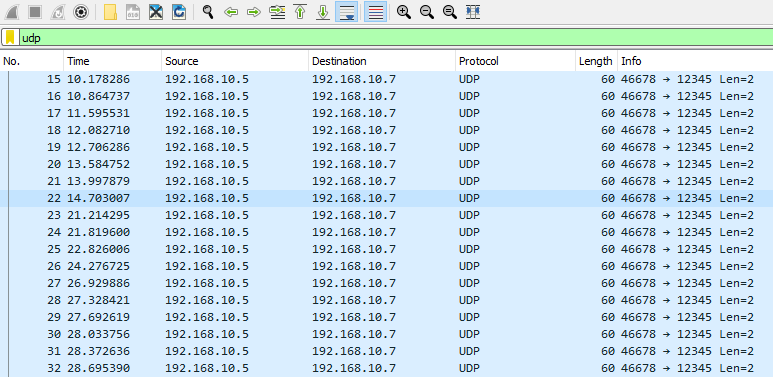The image size is (773, 377).
Task: Select packet number 30
Action: point(386,334)
